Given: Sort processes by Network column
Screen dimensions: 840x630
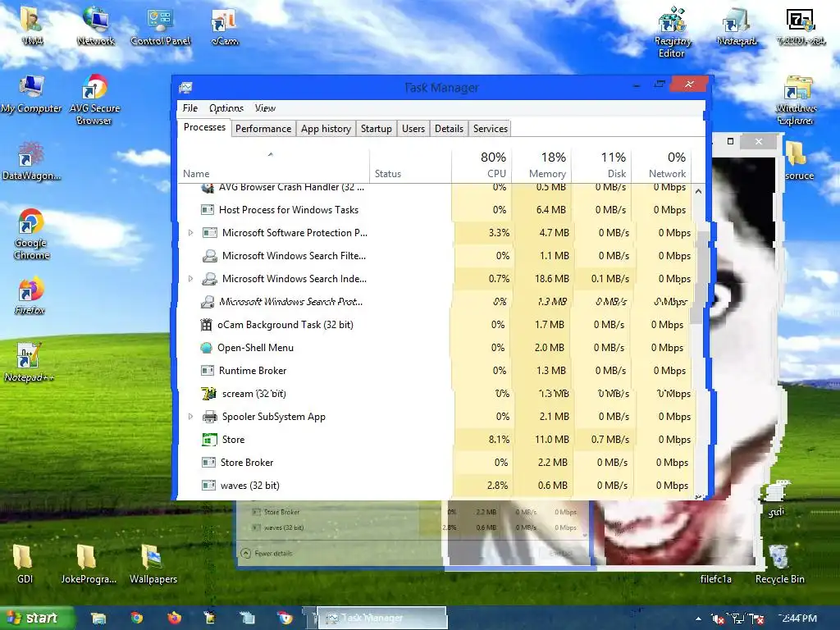Looking at the screenshot, I should (x=661, y=167).
